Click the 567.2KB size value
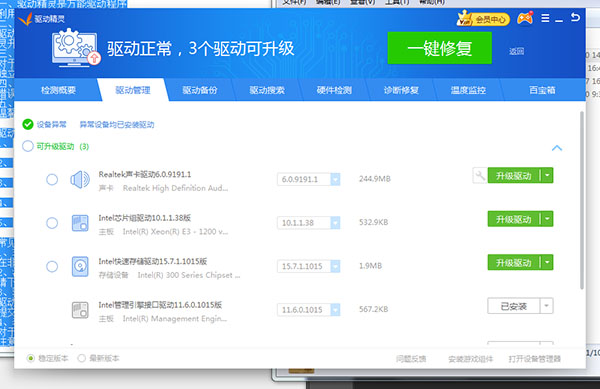This screenshot has width=600, height=389. coord(373,309)
